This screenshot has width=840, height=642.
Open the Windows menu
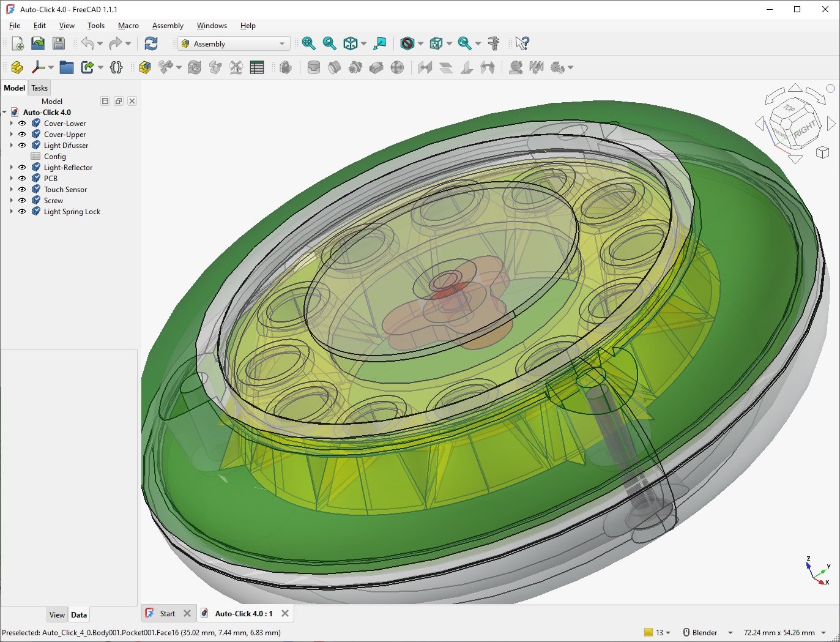pyautogui.click(x=212, y=26)
